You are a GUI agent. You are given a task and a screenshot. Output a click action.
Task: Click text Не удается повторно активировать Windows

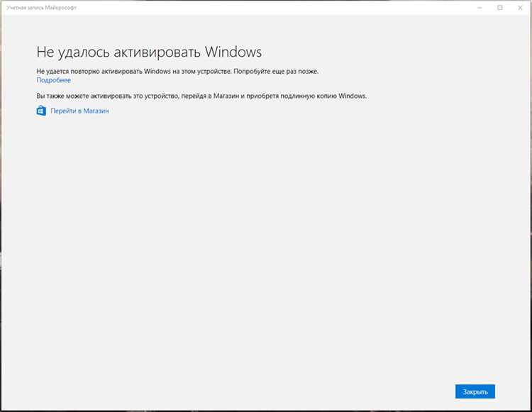pyautogui.click(x=104, y=71)
